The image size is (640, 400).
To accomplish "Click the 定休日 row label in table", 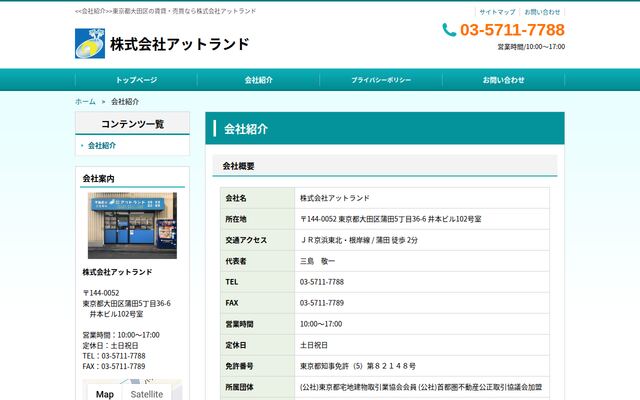I will (x=236, y=345).
